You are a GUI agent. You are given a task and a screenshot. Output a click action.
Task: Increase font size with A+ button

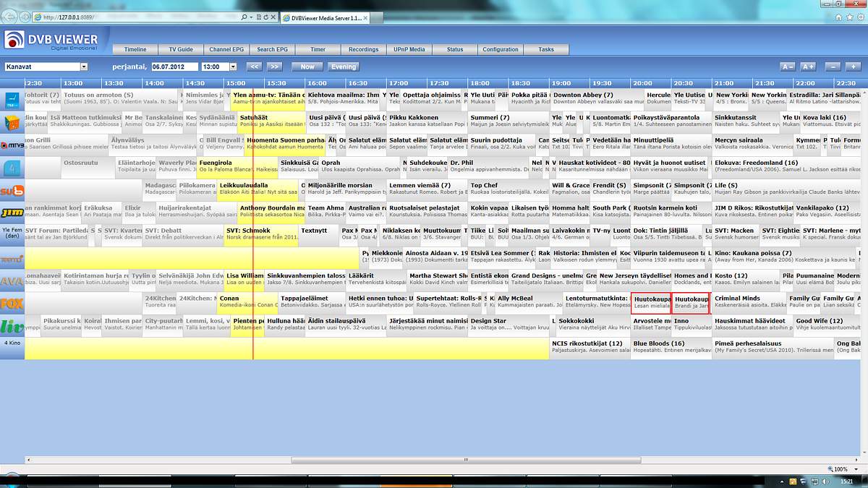(808, 67)
